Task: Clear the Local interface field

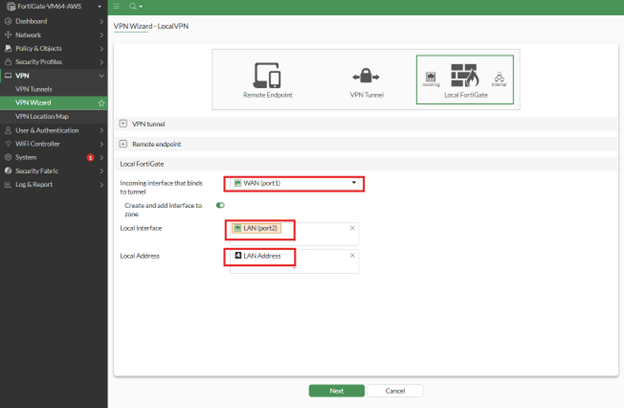Action: coord(352,228)
